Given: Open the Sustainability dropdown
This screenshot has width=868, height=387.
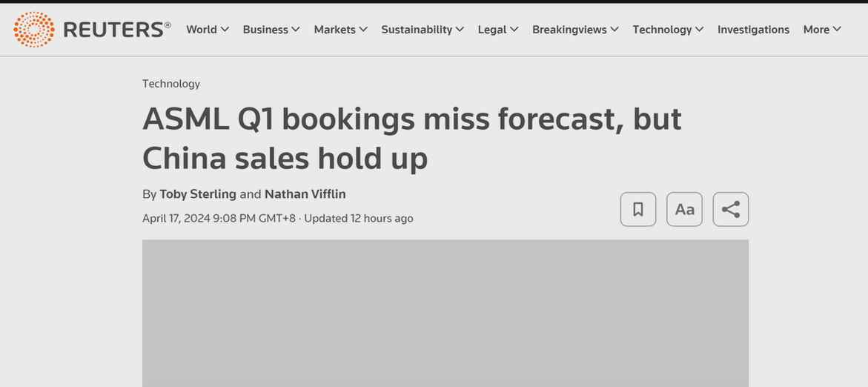Looking at the screenshot, I should [x=423, y=30].
